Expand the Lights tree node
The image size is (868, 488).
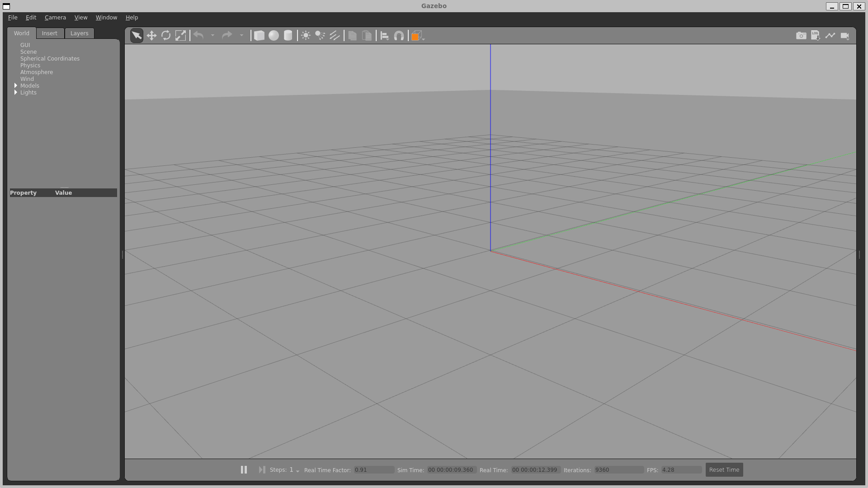tap(16, 93)
